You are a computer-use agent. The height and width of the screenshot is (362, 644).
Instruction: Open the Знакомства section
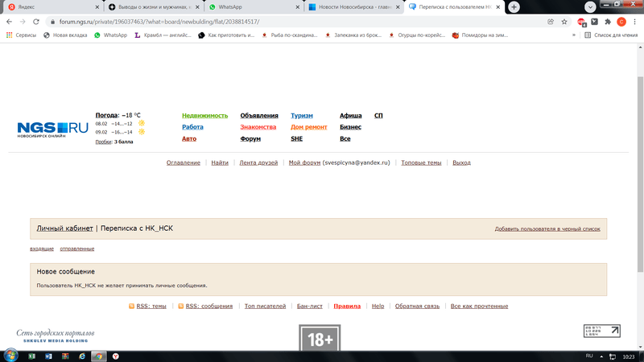[258, 127]
